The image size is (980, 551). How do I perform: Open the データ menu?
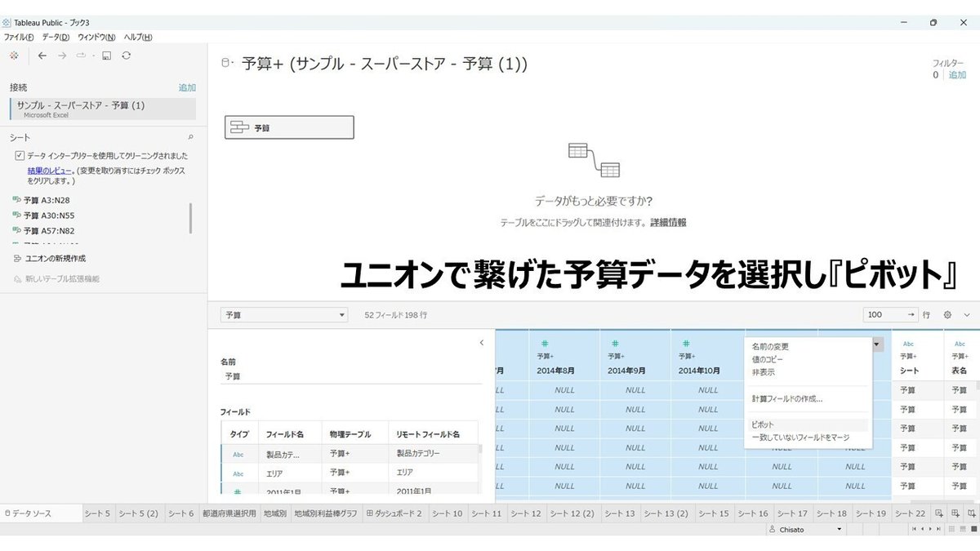(56, 38)
